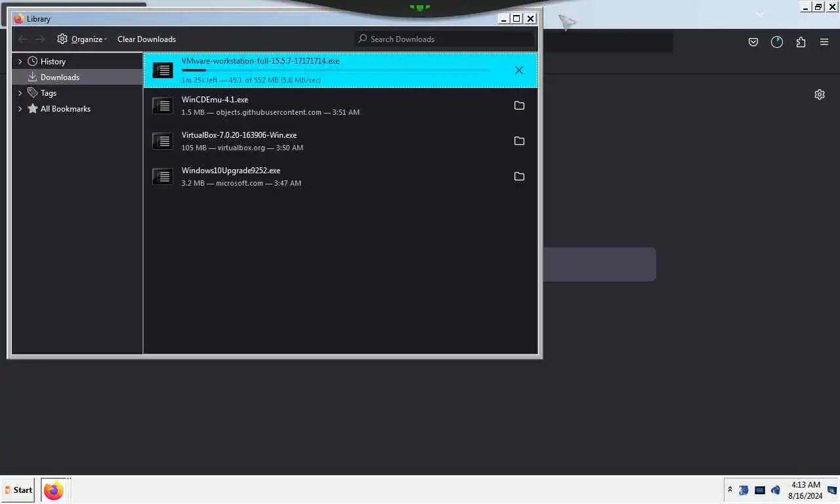Select All Bookmarks in the sidebar
Screen dimensions: 840x504
pos(66,109)
